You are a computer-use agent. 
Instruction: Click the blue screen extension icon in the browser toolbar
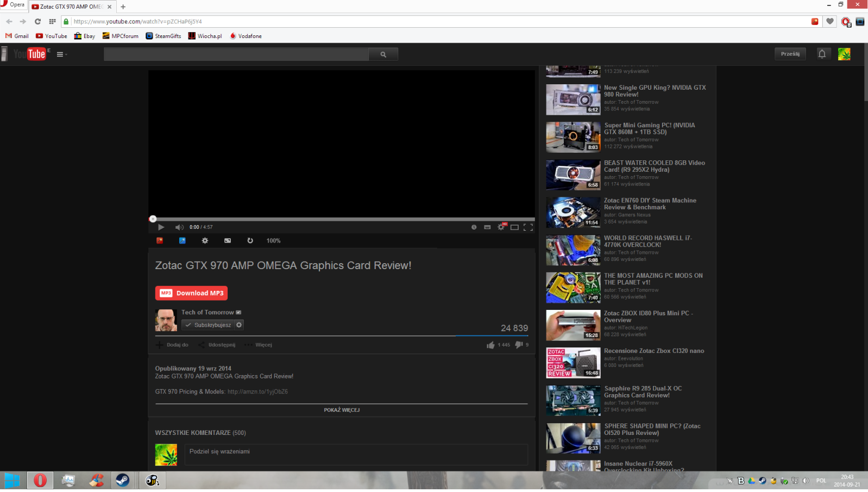tap(860, 22)
